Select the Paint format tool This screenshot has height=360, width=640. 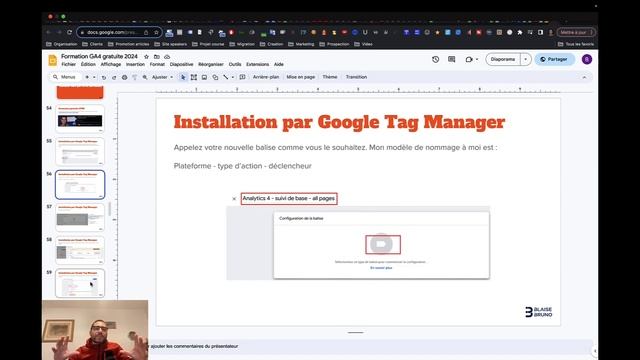(x=134, y=77)
